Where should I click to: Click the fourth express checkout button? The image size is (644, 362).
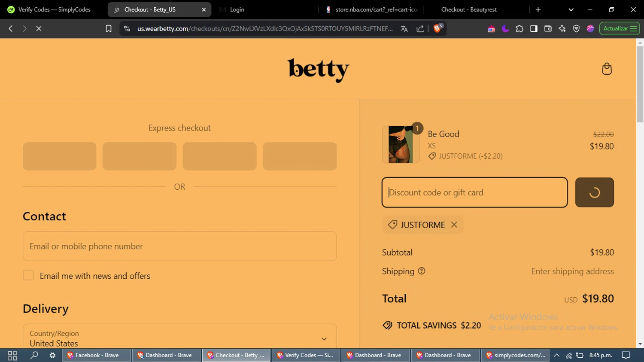point(299,156)
